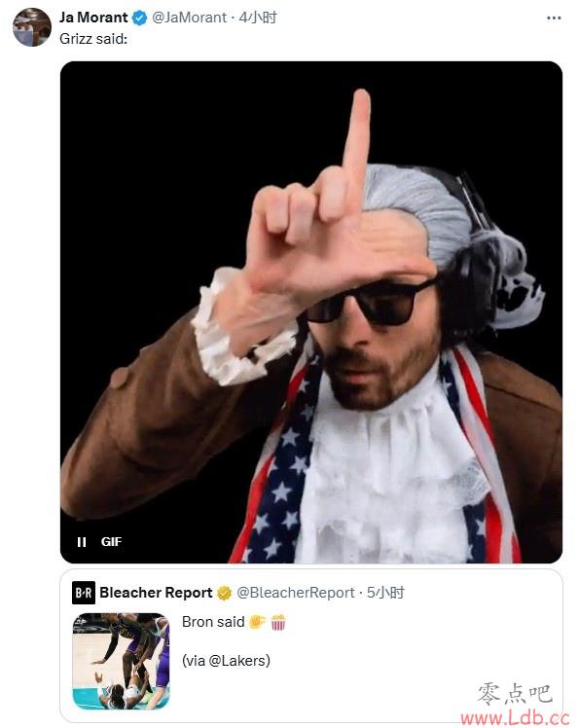Open the 4小时 tweet timestamp
The image size is (579, 728).
pyautogui.click(x=258, y=18)
